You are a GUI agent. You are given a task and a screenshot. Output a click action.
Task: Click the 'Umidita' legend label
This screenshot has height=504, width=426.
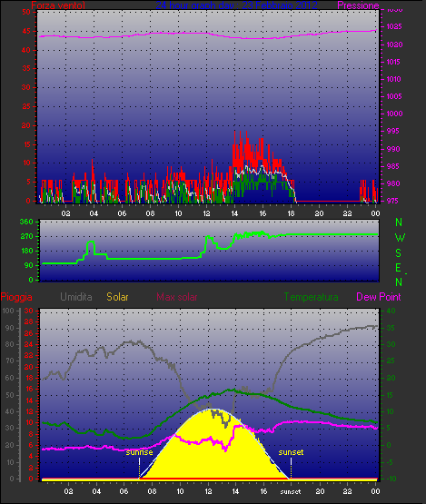[76, 297]
